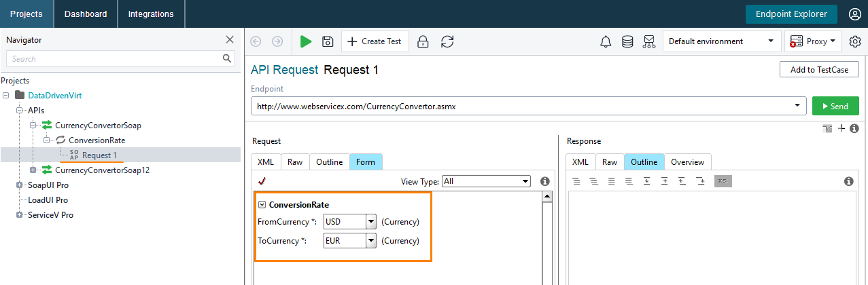Image resolution: width=868 pixels, height=285 pixels.
Task: Click the refresh arrows toolbar icon
Action: (447, 41)
